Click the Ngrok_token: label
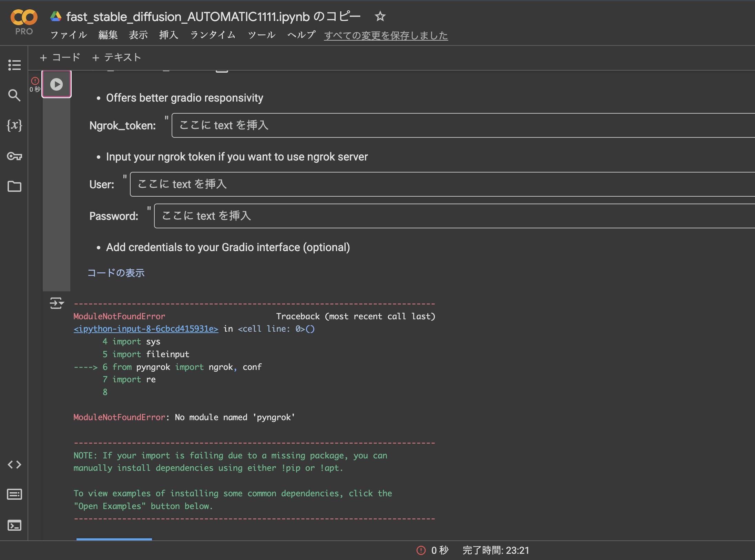The width and height of the screenshot is (755, 560). pos(122,126)
